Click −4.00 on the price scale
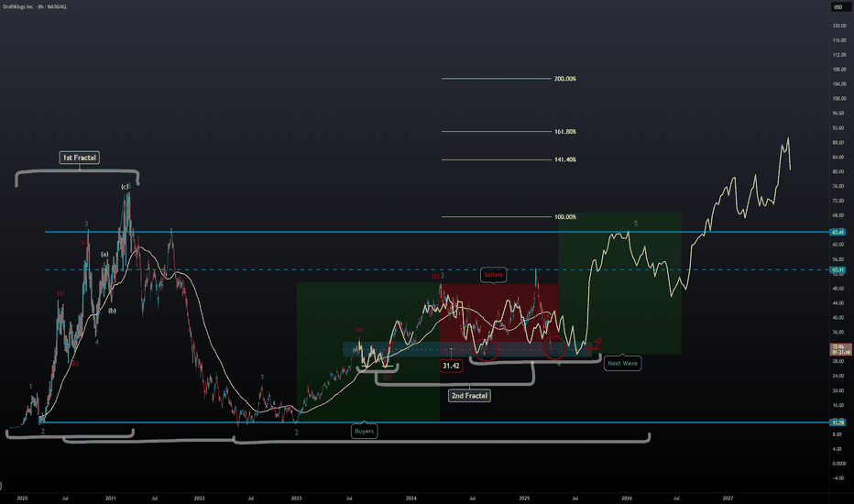Viewport: 854px width, 504px height. [x=839, y=477]
